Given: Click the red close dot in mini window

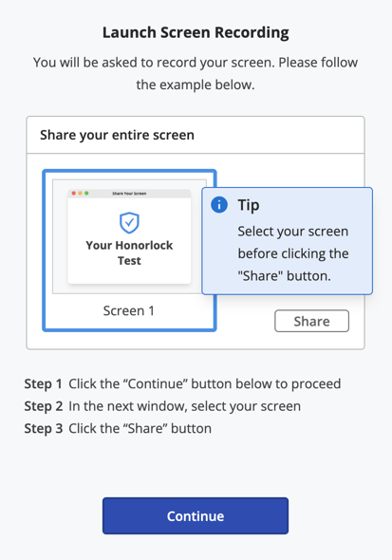Looking at the screenshot, I should pos(74,194).
